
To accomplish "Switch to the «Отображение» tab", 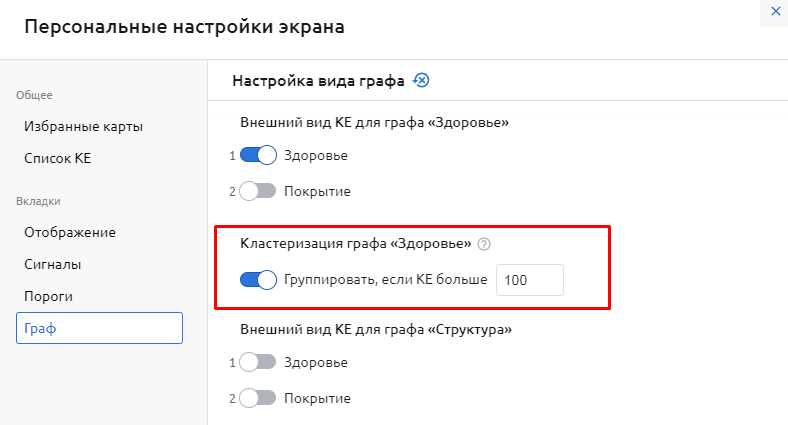I will tap(70, 232).
